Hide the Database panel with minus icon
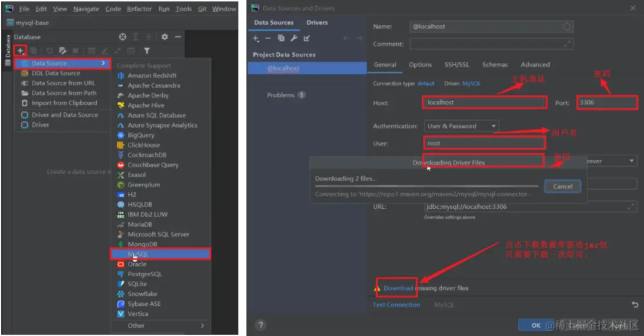Screen dimensions: 644x336 pyautogui.click(x=178, y=36)
